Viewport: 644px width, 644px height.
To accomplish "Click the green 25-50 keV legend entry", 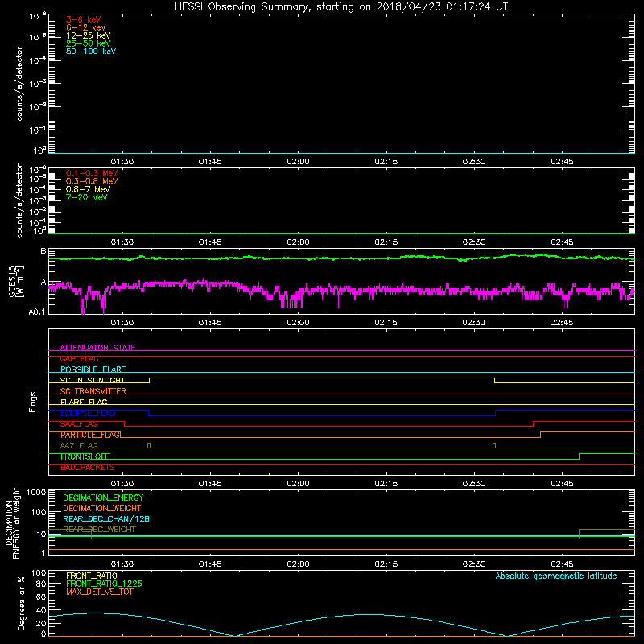I will (x=88, y=43).
